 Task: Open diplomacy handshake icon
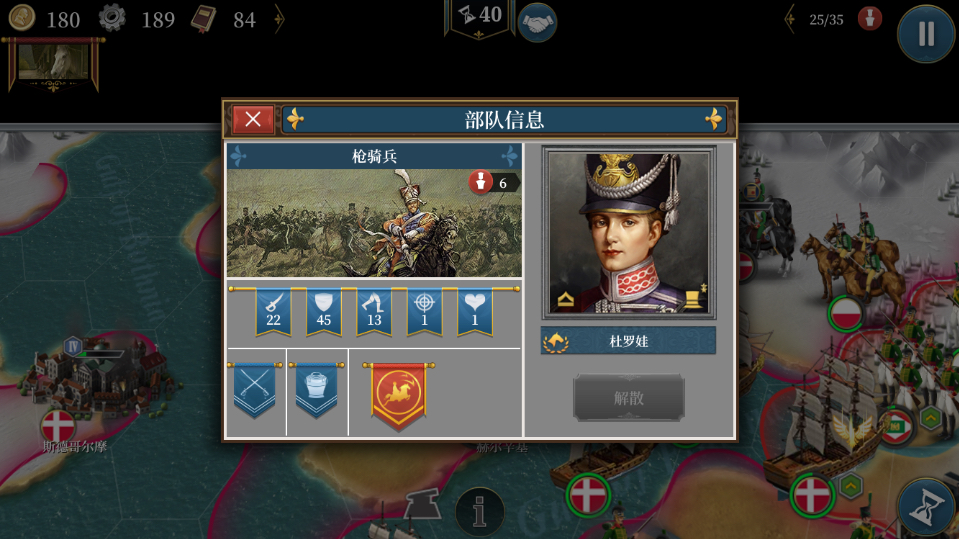pos(537,23)
